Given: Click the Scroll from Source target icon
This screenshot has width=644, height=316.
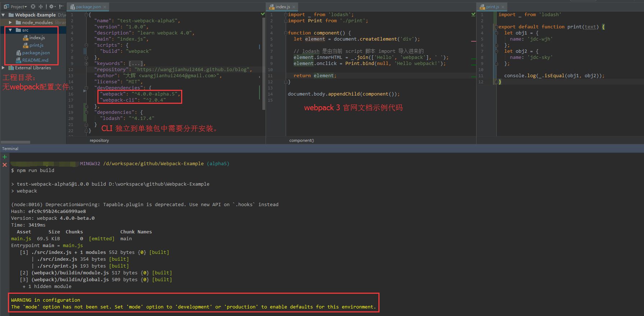Looking at the screenshot, I should coord(33,6).
